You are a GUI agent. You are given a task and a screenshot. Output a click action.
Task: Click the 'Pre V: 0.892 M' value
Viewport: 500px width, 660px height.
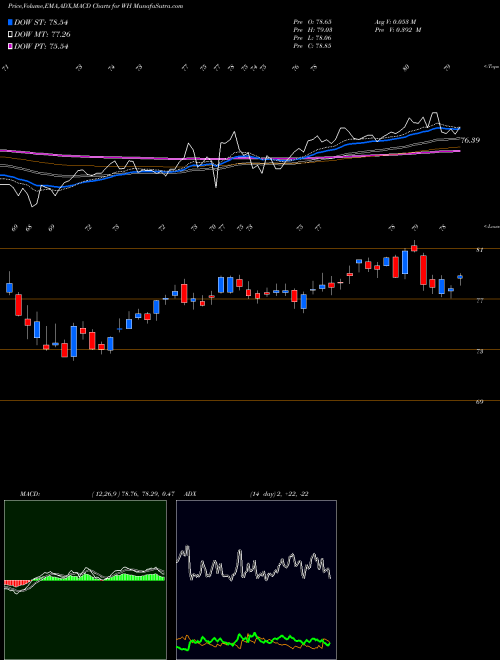(397, 30)
